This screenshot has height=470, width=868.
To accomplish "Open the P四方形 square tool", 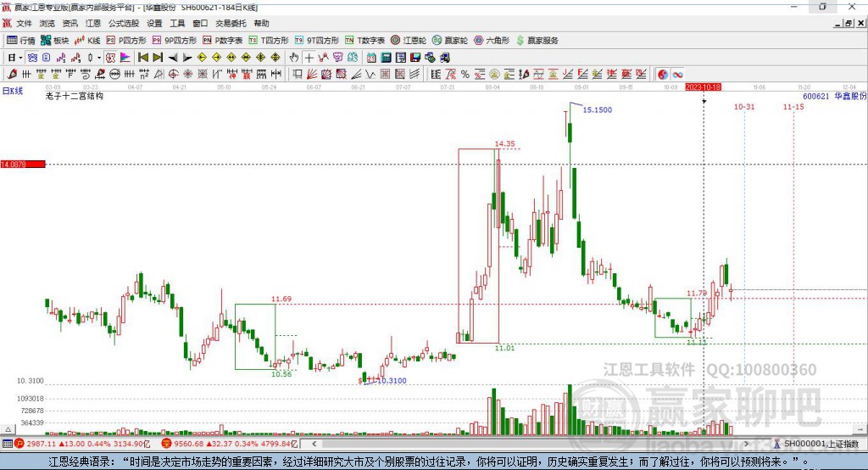I will [x=126, y=41].
